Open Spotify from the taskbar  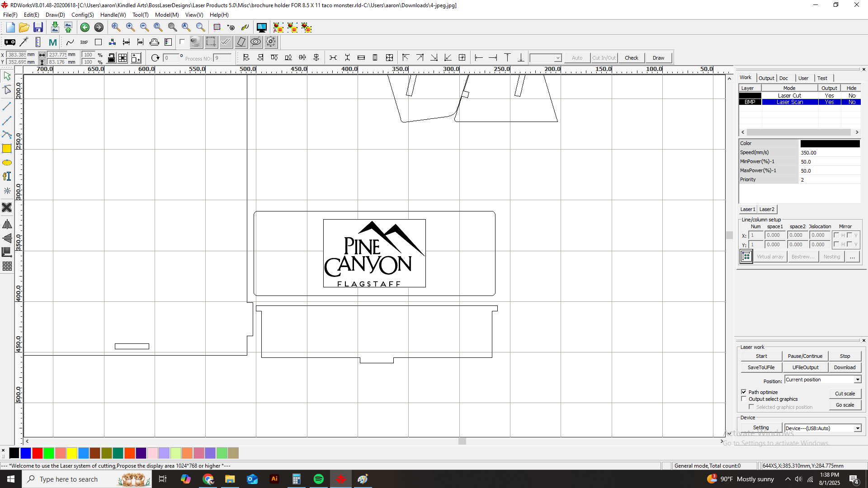coord(318,479)
